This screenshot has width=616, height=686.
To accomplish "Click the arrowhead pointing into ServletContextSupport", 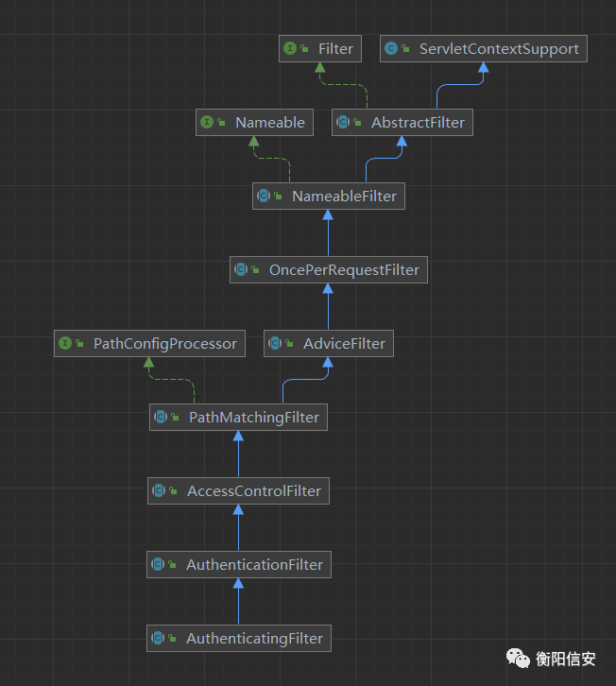I will pos(483,69).
